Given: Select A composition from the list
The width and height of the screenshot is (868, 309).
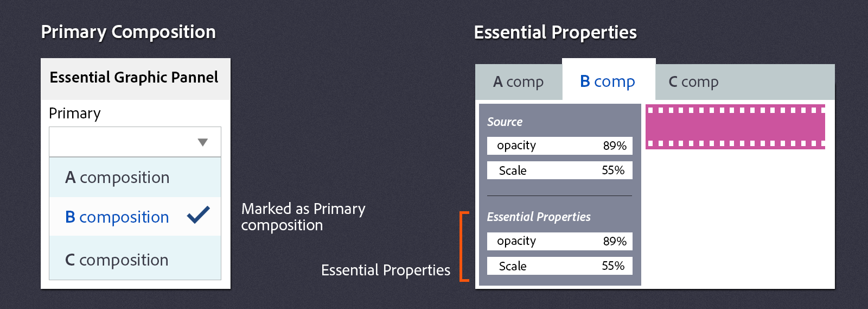Looking at the screenshot, I should pos(135,177).
